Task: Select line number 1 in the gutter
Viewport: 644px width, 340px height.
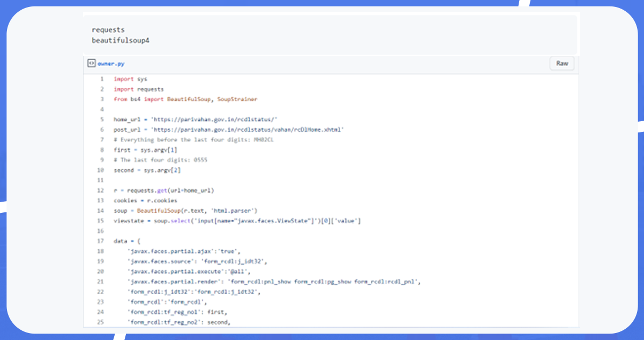Action: 102,79
